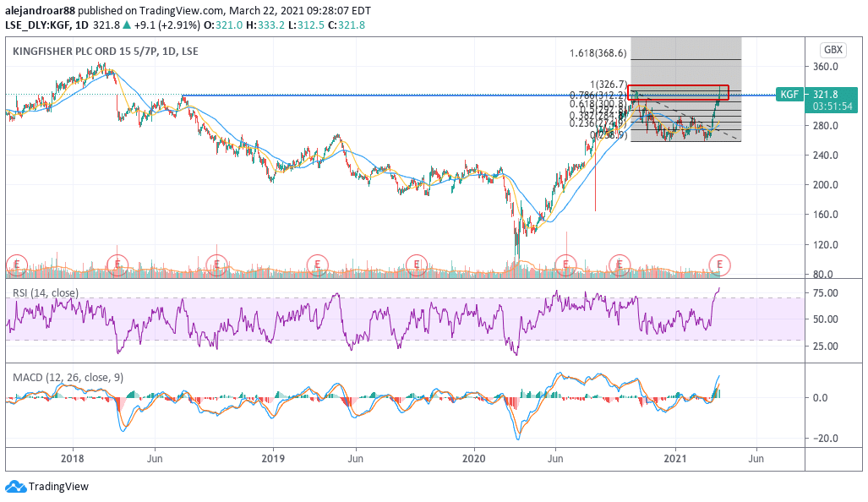The image size is (868, 502).
Task: Click the 25.00 RSI axis label
Action: [x=825, y=346]
